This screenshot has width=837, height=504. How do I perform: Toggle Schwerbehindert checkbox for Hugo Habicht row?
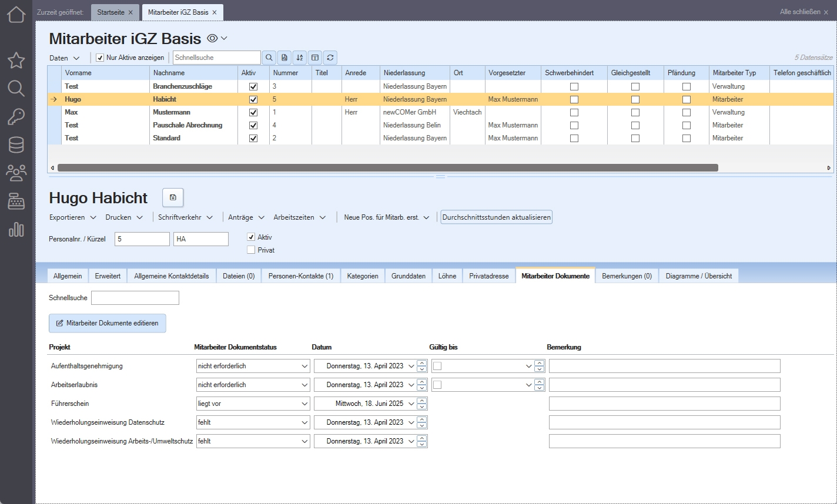[574, 99]
